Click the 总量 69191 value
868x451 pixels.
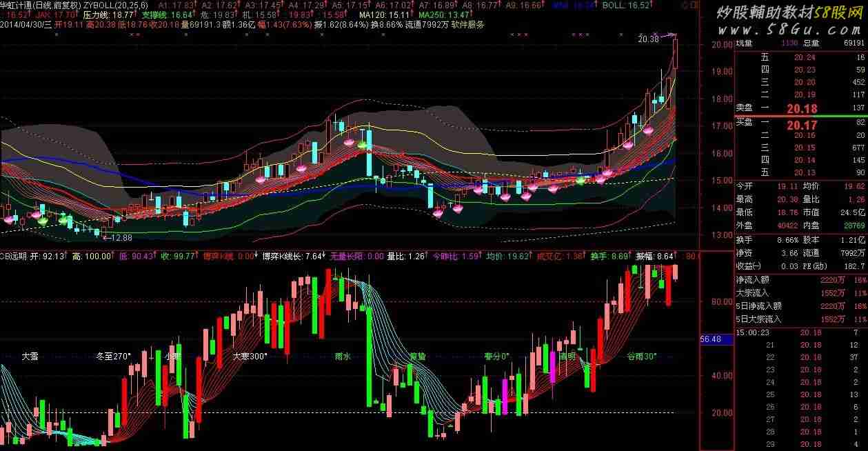pyautogui.click(x=854, y=43)
